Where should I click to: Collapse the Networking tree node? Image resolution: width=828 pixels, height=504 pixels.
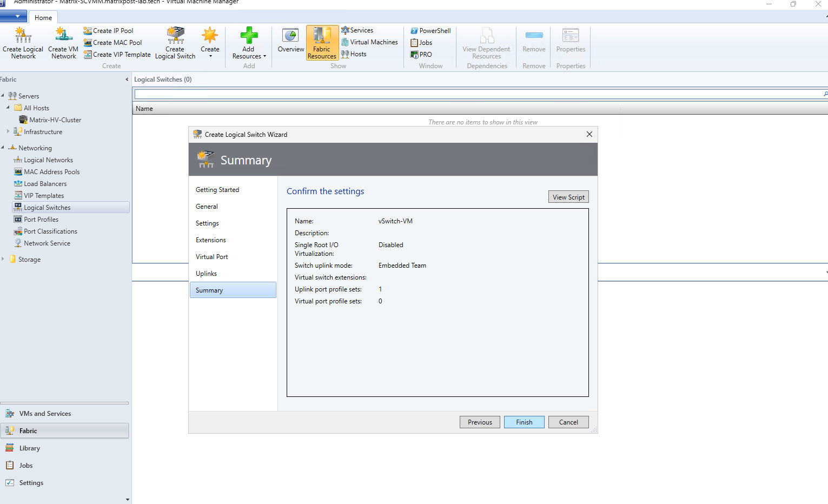[3, 148]
